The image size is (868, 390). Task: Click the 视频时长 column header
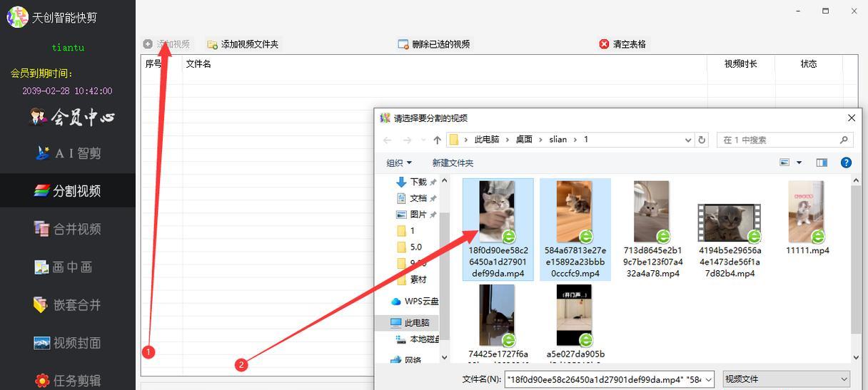click(x=740, y=64)
